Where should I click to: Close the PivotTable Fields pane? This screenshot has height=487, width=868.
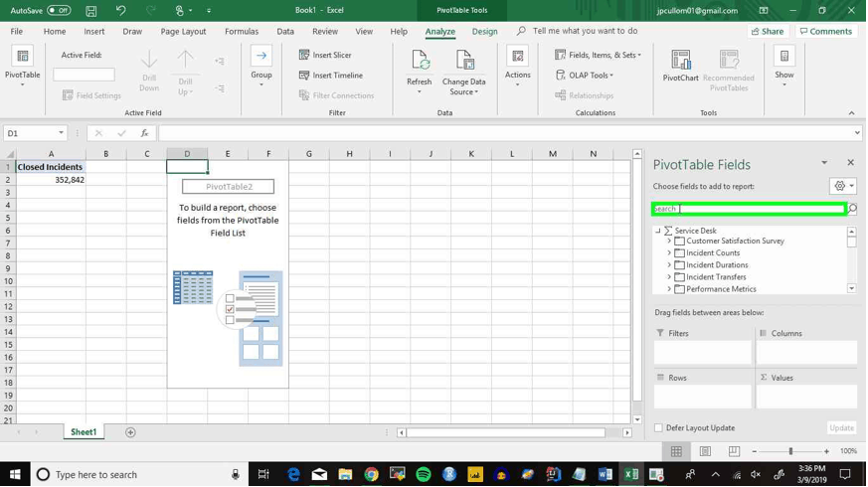coord(850,162)
